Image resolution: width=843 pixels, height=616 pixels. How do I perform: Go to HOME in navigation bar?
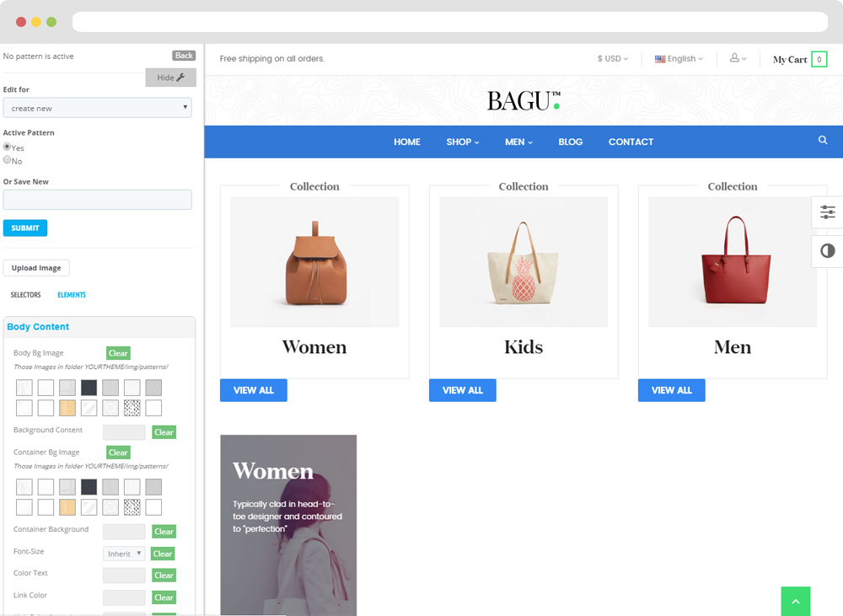[x=407, y=142]
